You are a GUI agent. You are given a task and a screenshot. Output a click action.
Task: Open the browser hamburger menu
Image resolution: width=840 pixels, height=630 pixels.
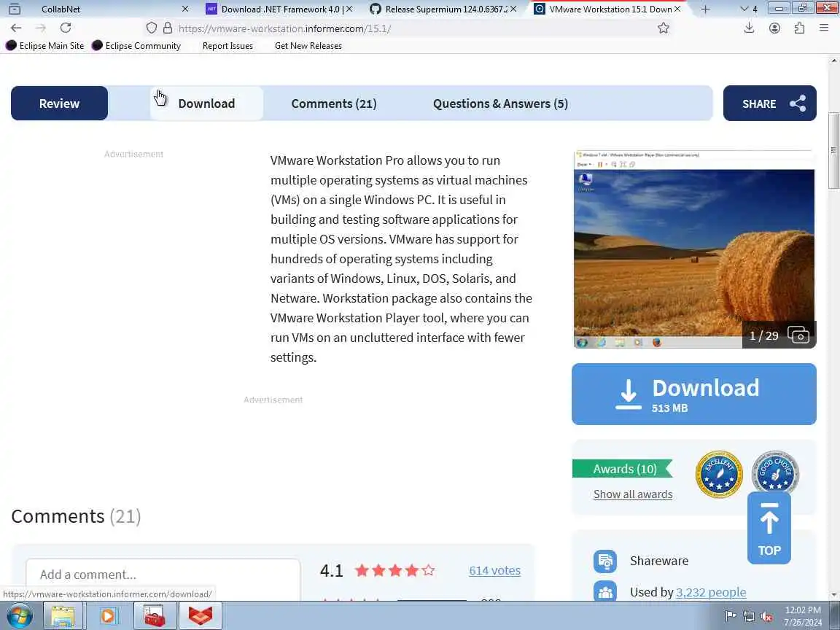pyautogui.click(x=824, y=28)
